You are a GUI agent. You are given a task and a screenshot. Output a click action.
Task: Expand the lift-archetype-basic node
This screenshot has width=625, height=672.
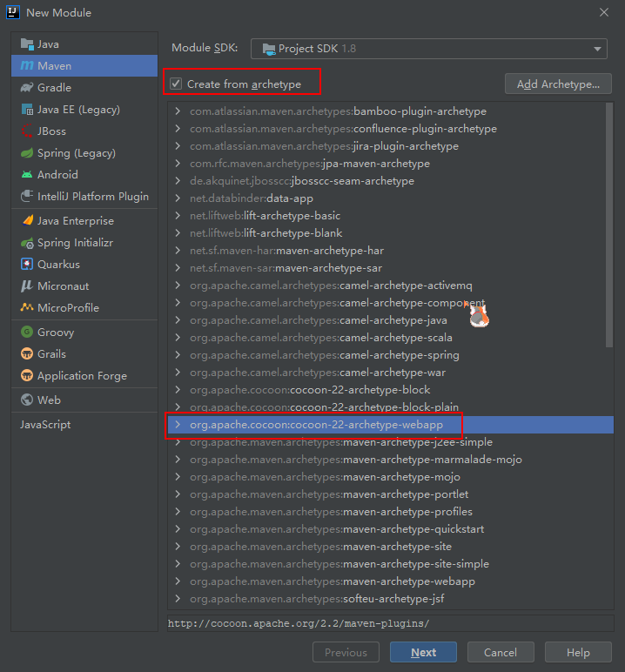178,216
